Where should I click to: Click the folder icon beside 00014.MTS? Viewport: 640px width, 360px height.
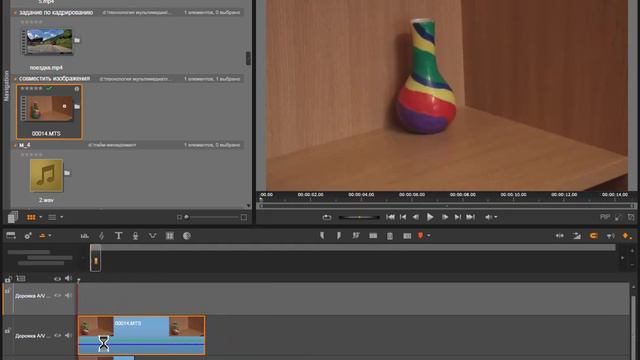77,107
